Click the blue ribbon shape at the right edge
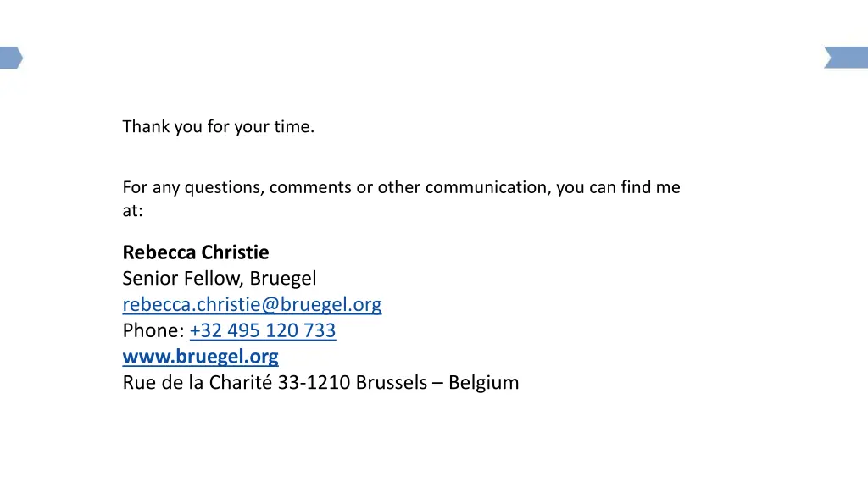This screenshot has width=868, height=488. [846, 58]
